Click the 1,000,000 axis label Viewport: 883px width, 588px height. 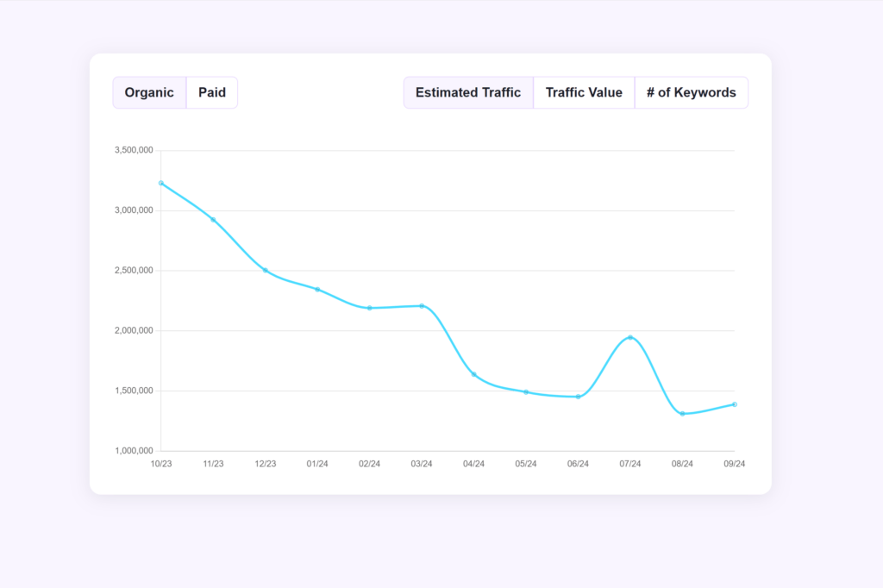tap(135, 450)
